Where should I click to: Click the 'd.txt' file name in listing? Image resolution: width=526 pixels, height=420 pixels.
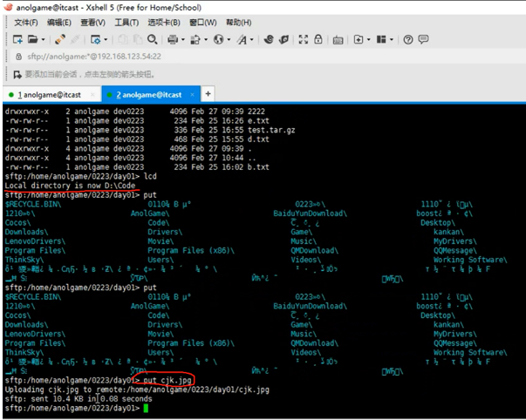[x=258, y=139]
